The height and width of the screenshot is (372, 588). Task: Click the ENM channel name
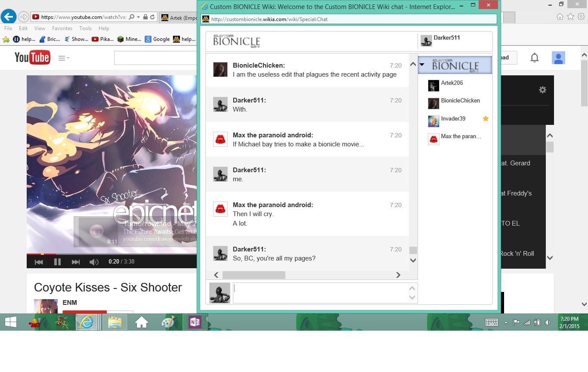click(70, 303)
